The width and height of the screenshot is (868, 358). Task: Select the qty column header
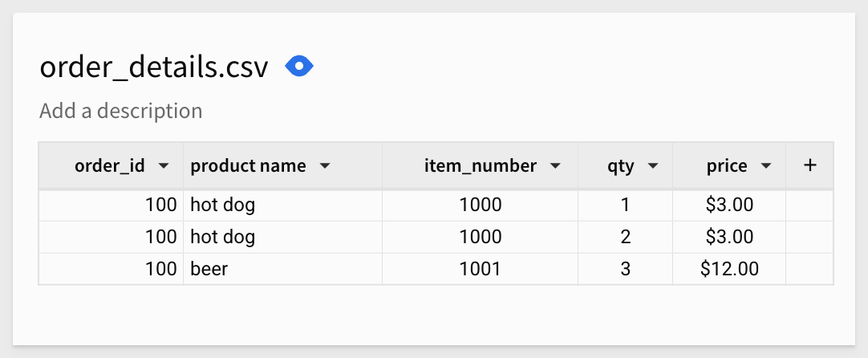626,165
